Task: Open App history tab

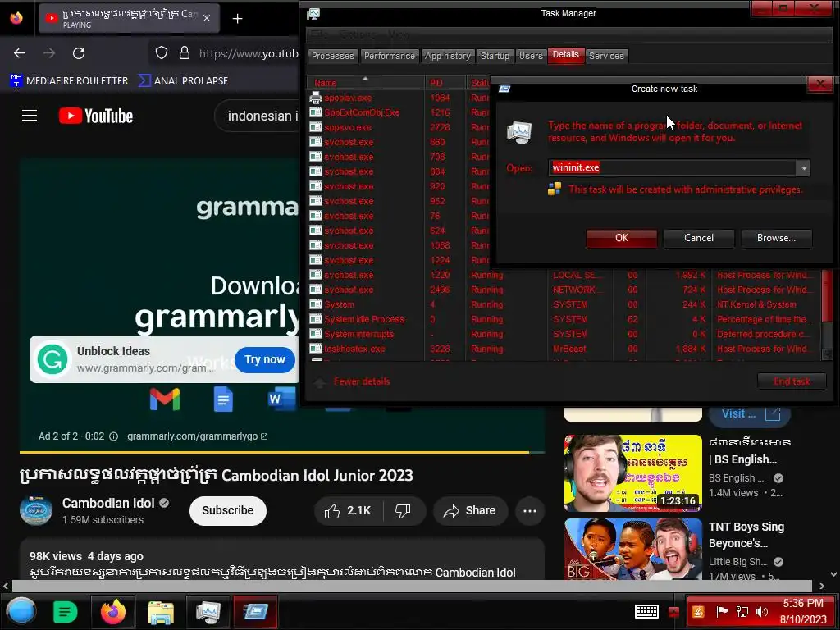Action: tap(448, 56)
